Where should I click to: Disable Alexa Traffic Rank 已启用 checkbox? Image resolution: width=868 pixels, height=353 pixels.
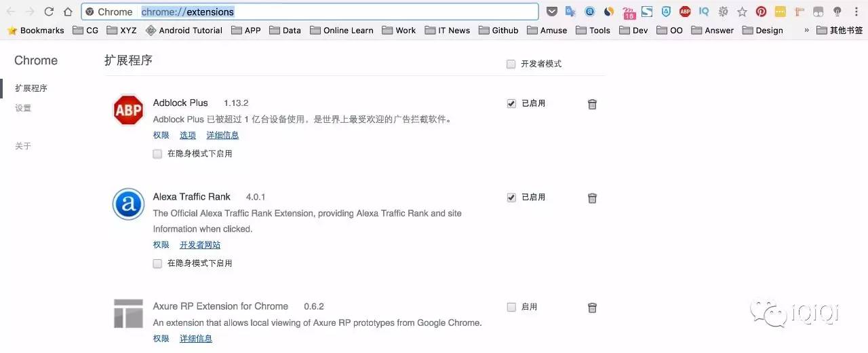[x=511, y=198]
